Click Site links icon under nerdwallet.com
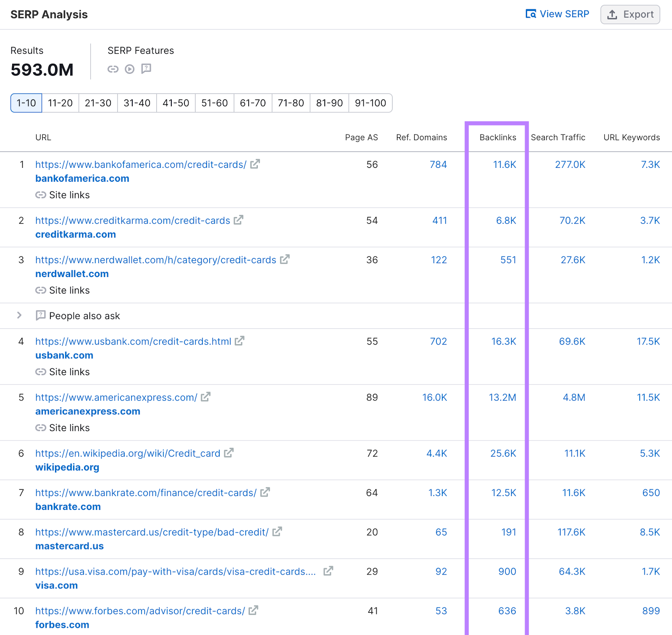The height and width of the screenshot is (635, 672). click(41, 290)
